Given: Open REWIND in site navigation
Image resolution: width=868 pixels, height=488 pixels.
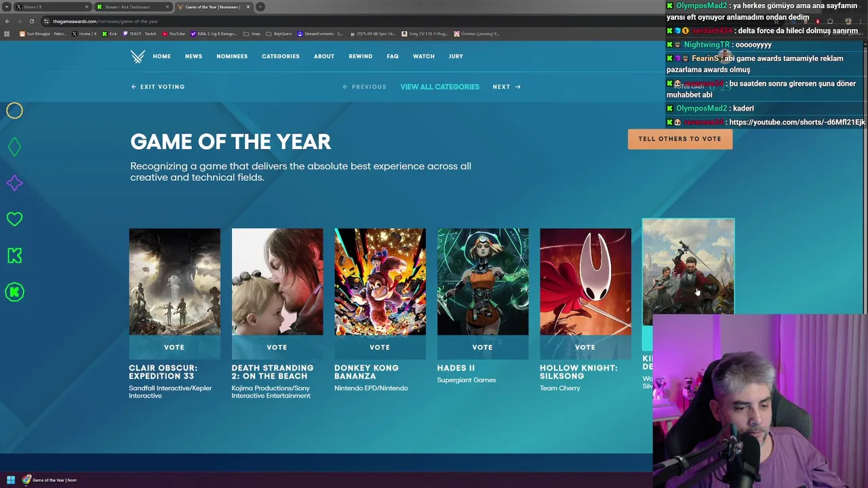Looking at the screenshot, I should tap(360, 56).
